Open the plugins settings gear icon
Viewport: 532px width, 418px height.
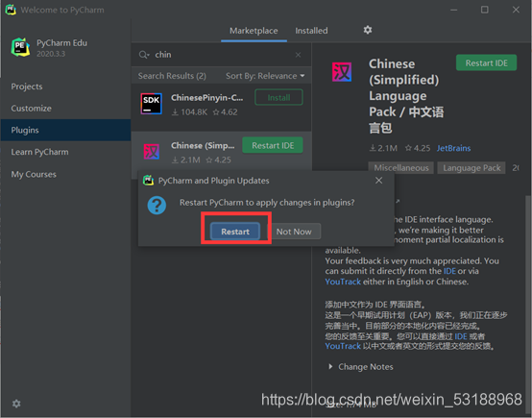(368, 30)
